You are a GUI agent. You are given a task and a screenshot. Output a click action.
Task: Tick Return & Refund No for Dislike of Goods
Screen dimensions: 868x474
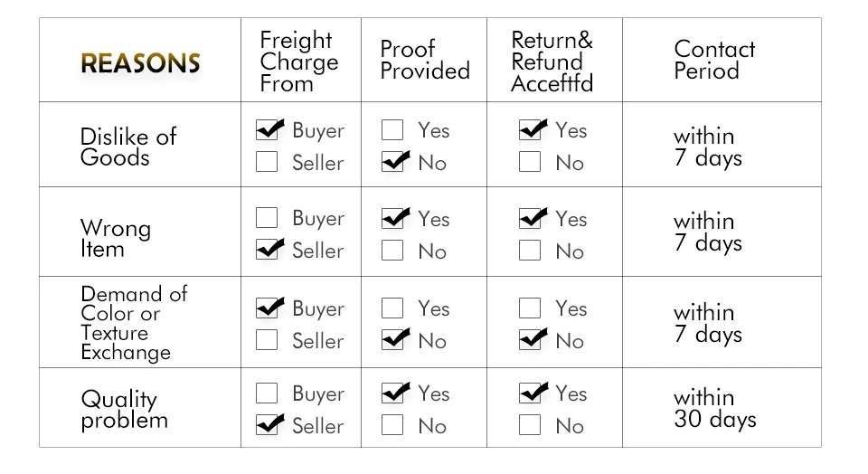pos(530,163)
